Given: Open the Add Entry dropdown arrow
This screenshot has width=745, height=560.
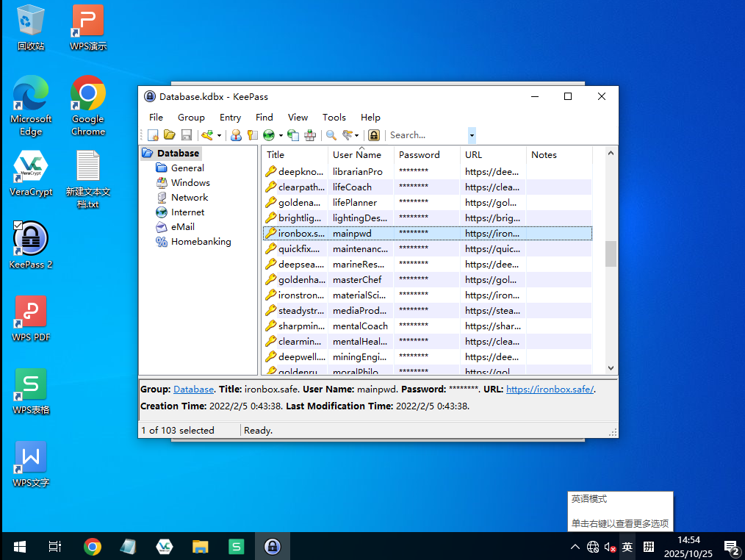Looking at the screenshot, I should [219, 135].
